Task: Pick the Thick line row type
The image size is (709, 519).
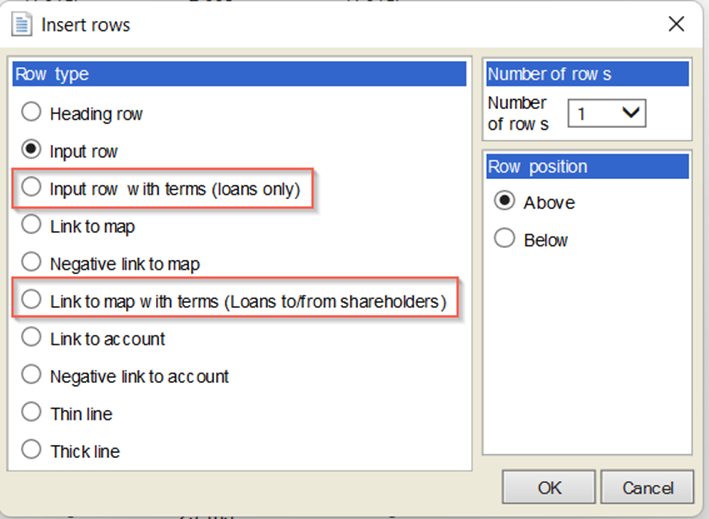Action: (31, 450)
